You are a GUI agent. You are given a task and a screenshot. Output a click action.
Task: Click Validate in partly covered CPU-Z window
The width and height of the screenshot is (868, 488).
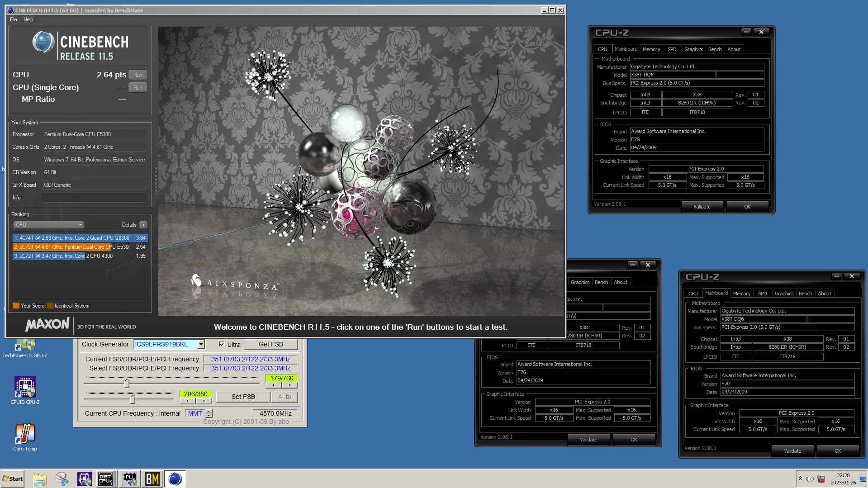coord(588,440)
